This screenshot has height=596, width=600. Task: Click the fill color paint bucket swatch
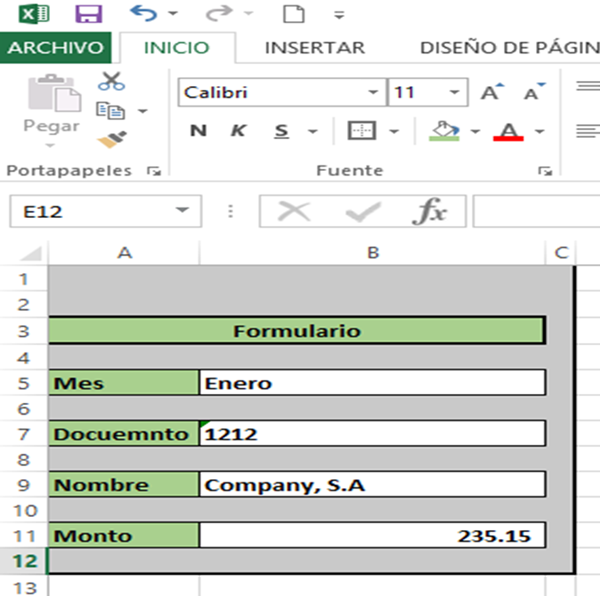coord(443,131)
